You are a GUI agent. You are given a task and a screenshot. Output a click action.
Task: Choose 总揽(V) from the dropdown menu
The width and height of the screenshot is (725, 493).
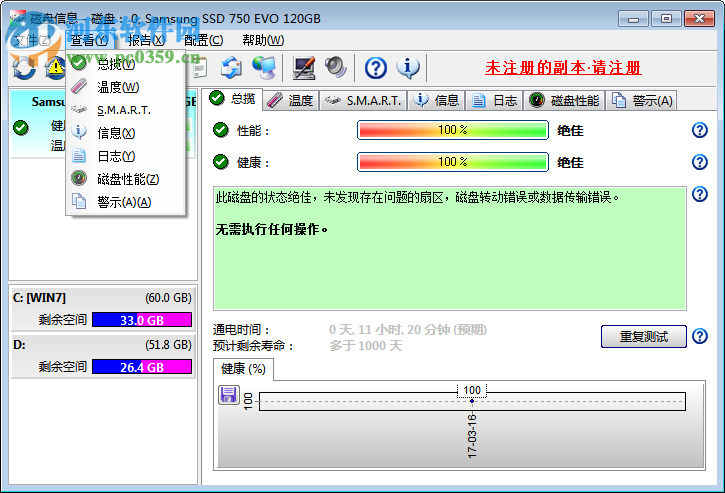point(125,64)
